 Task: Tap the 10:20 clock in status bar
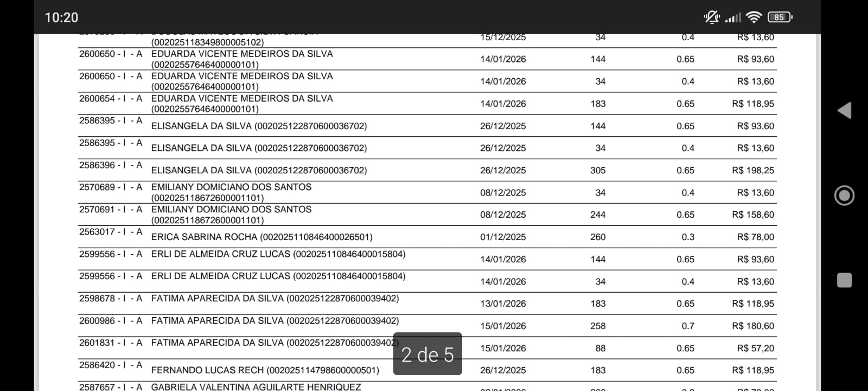(x=61, y=17)
